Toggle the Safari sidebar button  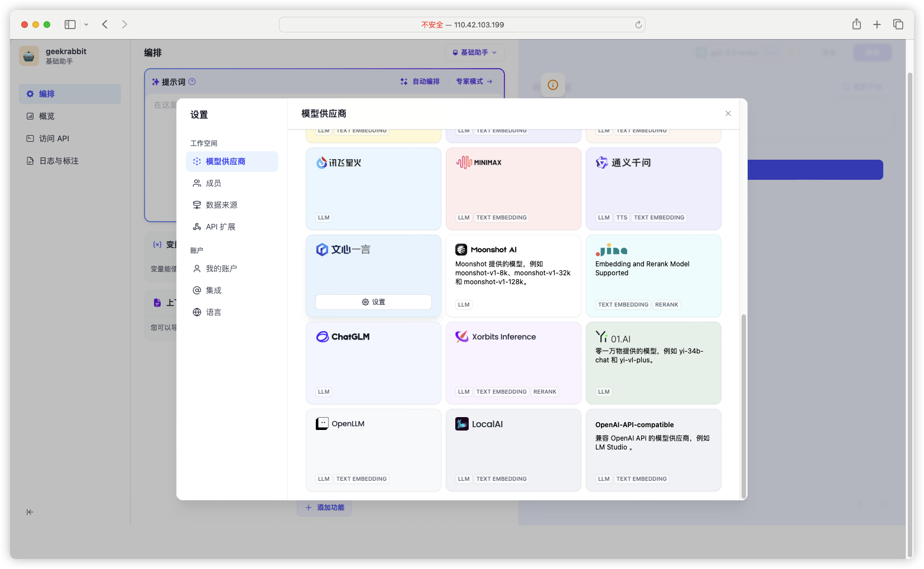[x=70, y=25]
